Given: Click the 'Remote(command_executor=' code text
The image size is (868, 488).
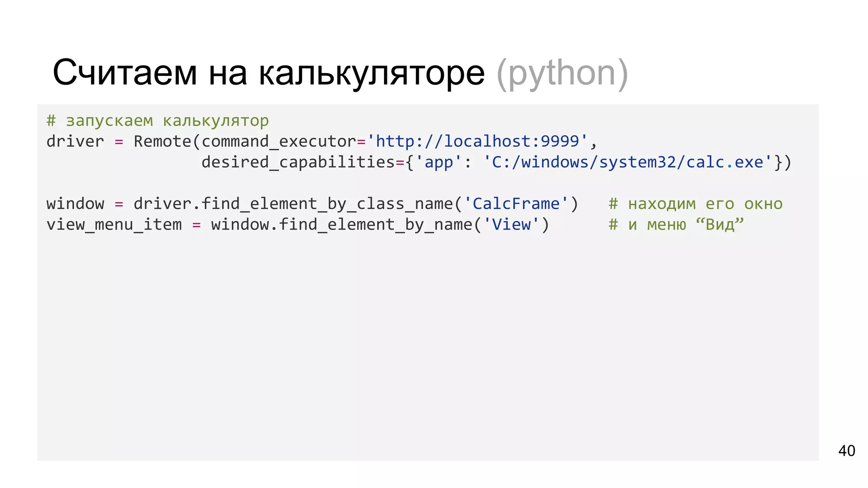Looking at the screenshot, I should click(250, 141).
